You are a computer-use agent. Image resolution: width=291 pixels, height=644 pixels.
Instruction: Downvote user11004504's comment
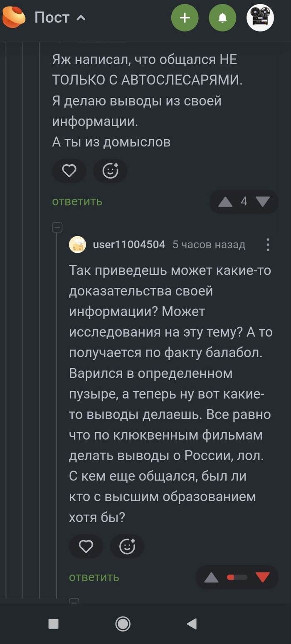[263, 577]
